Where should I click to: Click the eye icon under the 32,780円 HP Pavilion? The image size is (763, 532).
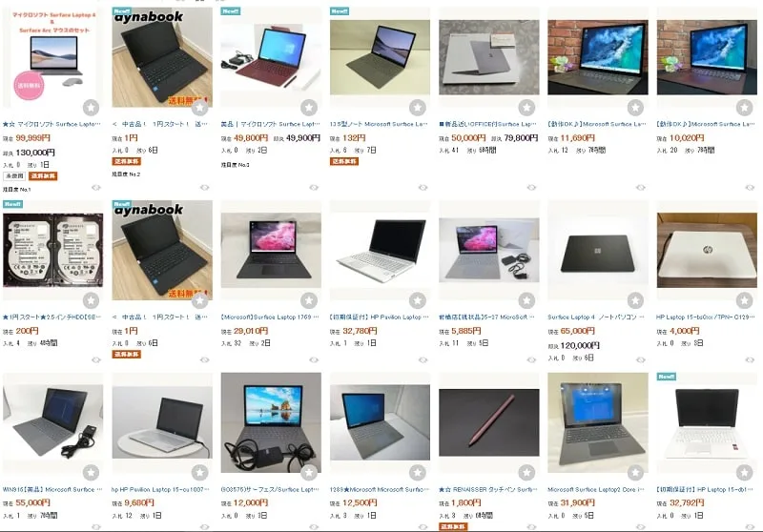point(423,359)
